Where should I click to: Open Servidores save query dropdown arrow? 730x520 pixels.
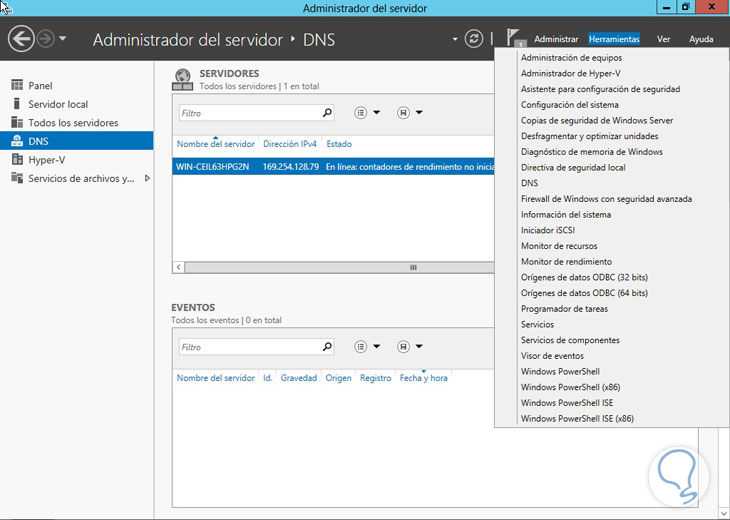419,113
